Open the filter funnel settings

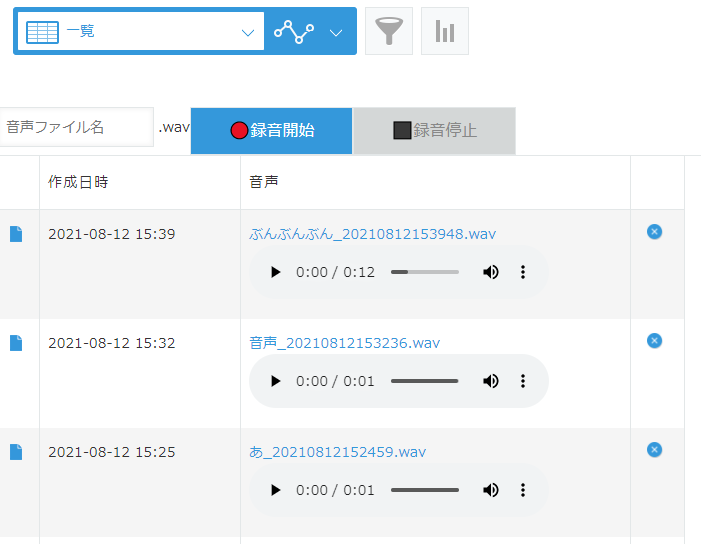(x=389, y=31)
